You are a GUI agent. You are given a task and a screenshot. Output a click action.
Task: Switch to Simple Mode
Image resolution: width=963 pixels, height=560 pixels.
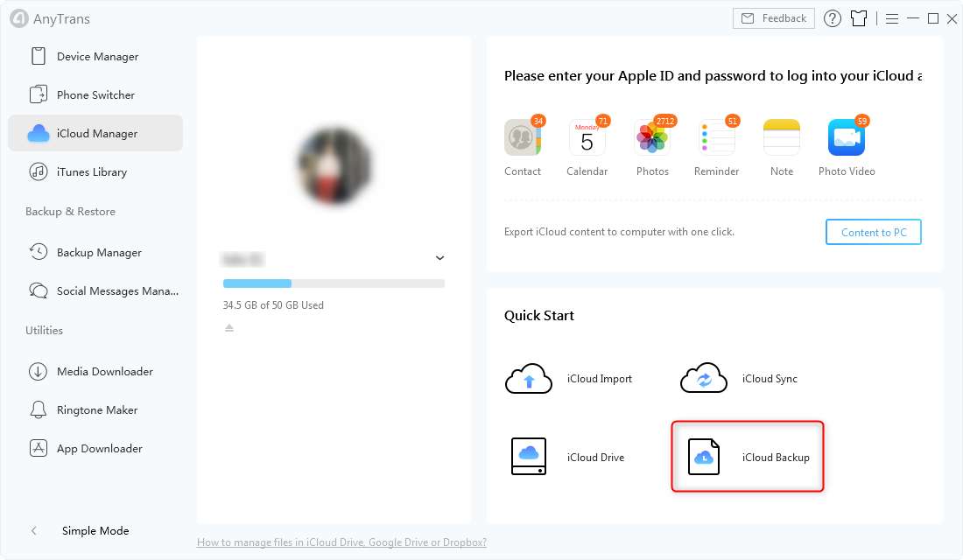coord(95,530)
